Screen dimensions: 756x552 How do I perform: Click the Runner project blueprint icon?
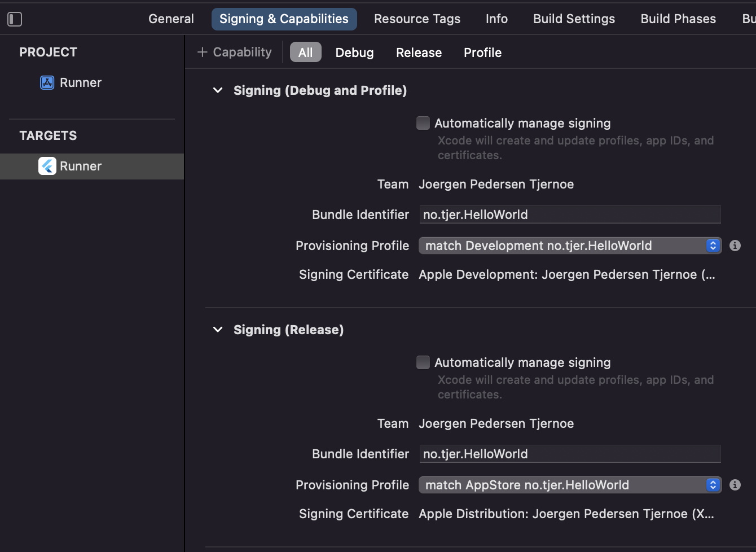coord(47,83)
